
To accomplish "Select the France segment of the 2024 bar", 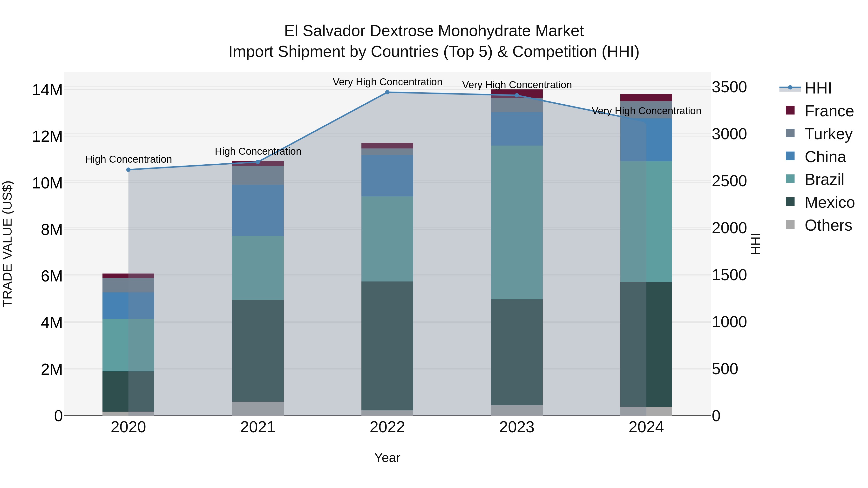I will point(646,98).
